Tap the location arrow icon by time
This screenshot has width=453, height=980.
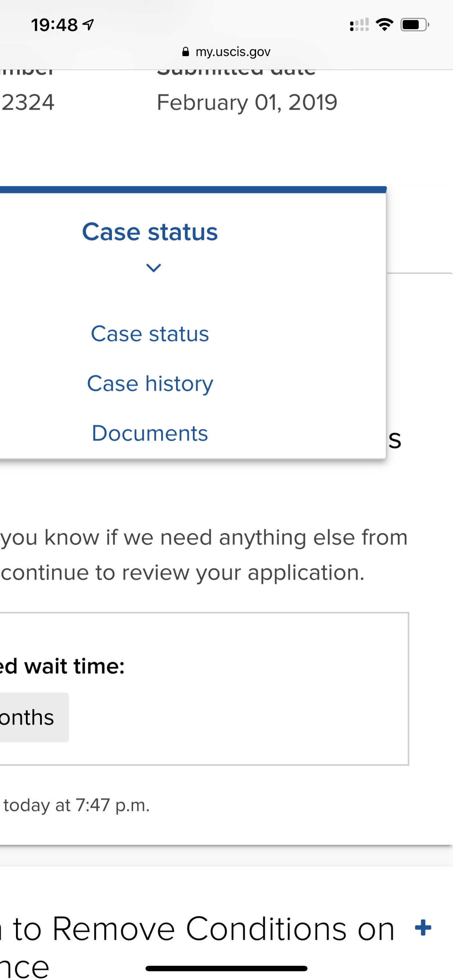88,25
